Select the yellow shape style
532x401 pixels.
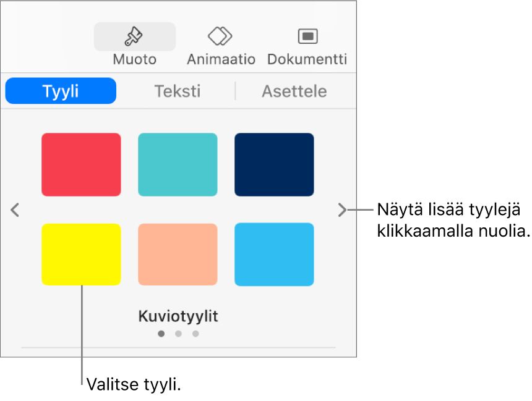(x=81, y=254)
